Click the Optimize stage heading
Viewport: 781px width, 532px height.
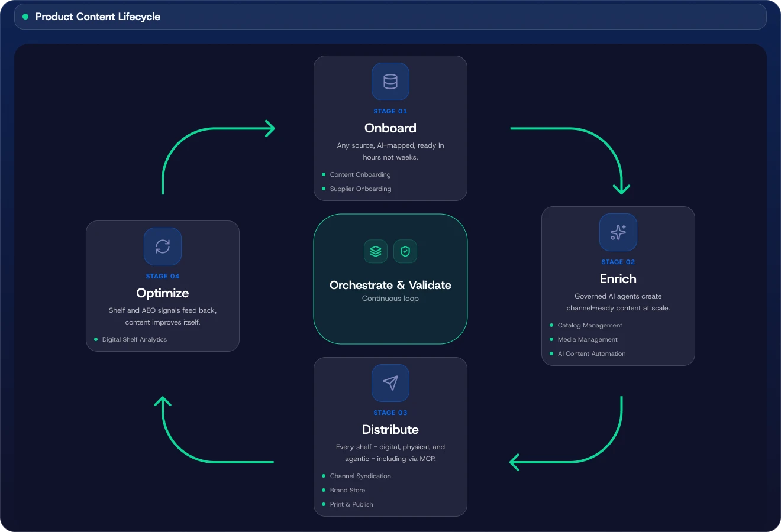pos(163,293)
